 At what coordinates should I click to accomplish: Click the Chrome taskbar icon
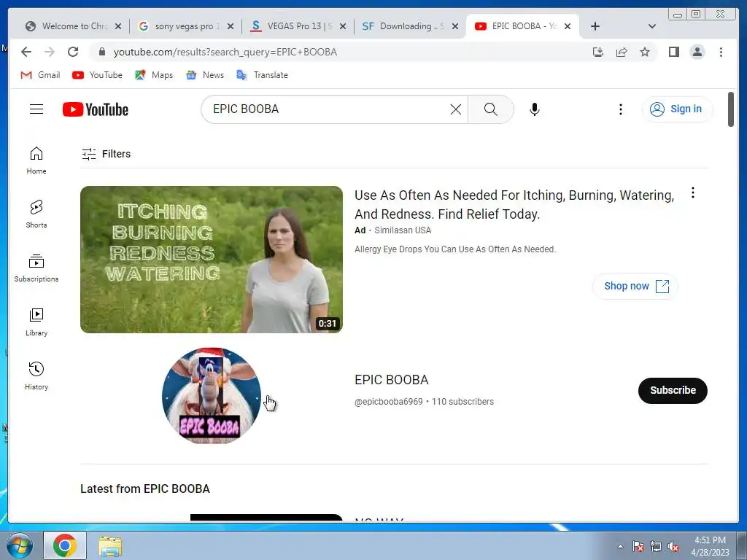pos(65,545)
